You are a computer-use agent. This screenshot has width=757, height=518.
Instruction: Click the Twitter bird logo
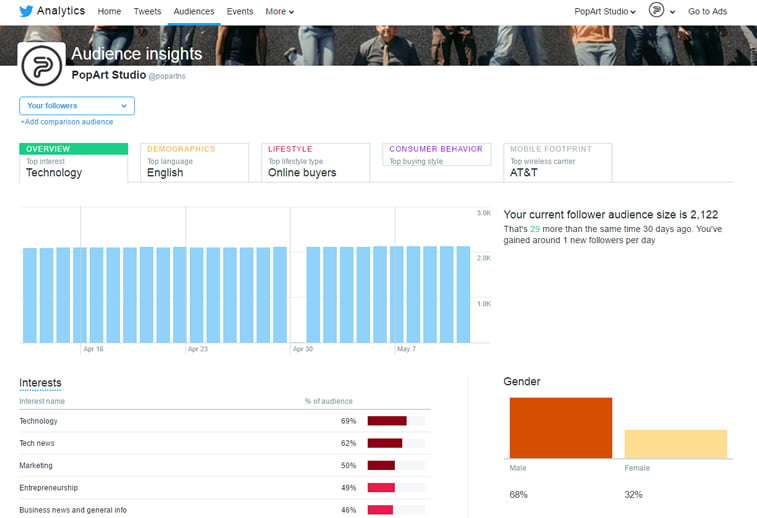click(x=26, y=11)
